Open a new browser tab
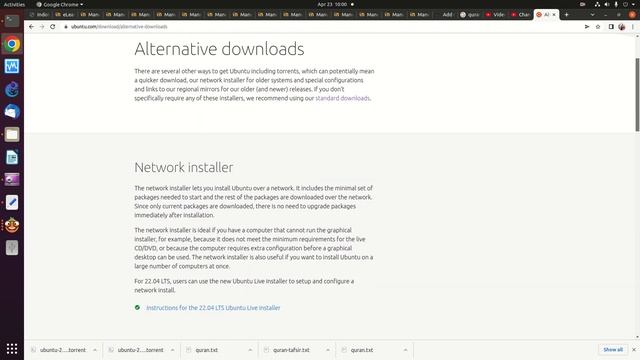Viewport: 640px width, 360px height. click(567, 15)
